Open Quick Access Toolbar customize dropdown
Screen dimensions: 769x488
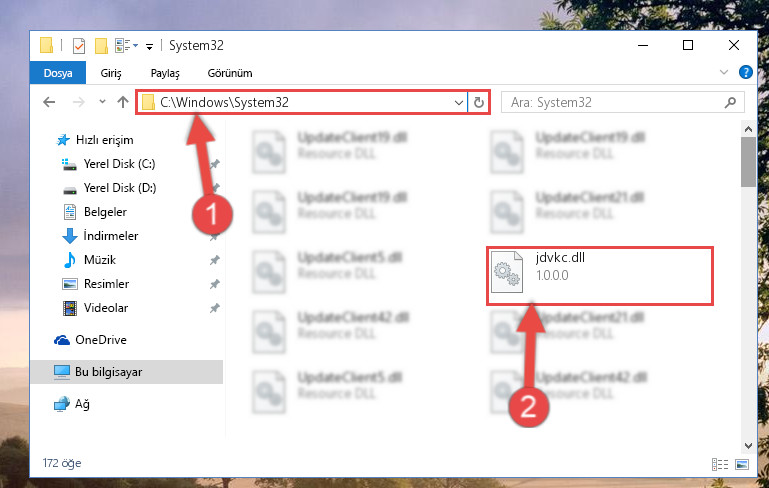tap(150, 47)
